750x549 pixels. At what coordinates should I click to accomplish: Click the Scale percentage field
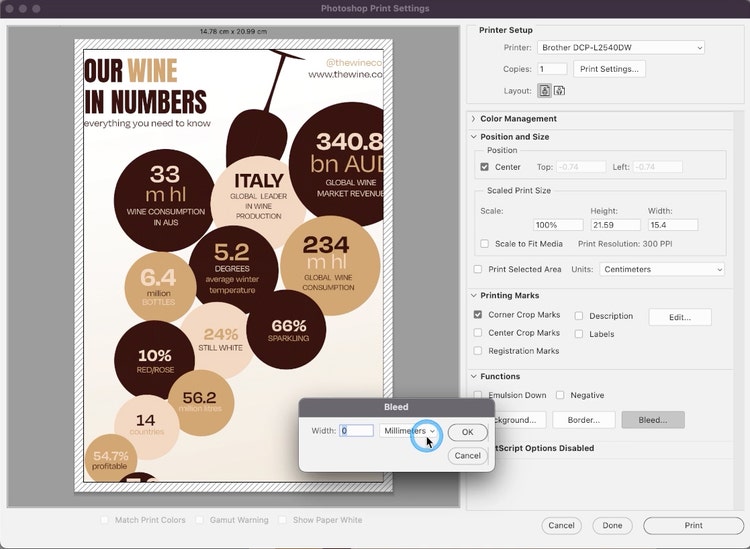pos(558,225)
